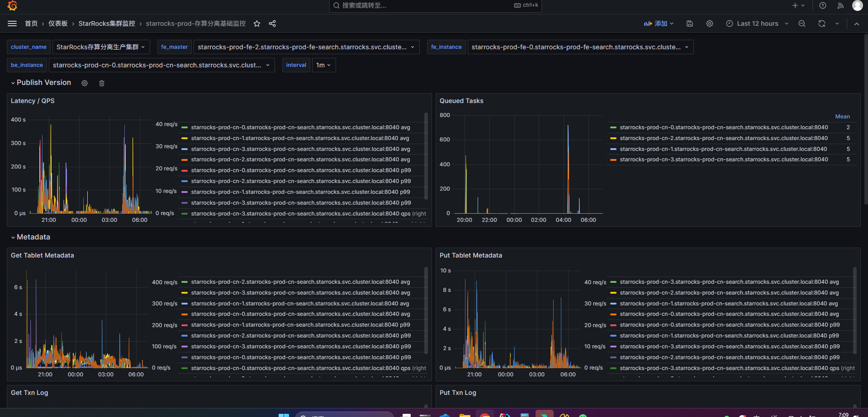This screenshot has width=868, height=417.
Task: Open Publish Version row settings gear
Action: [85, 83]
